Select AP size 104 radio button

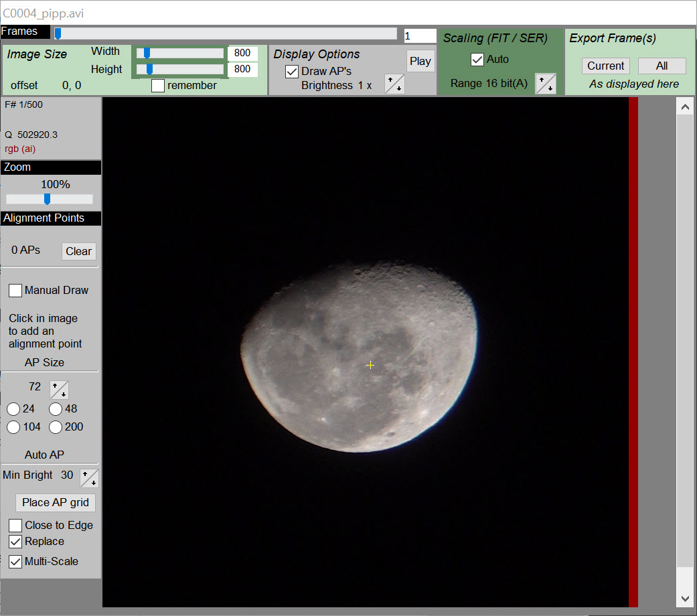13,427
